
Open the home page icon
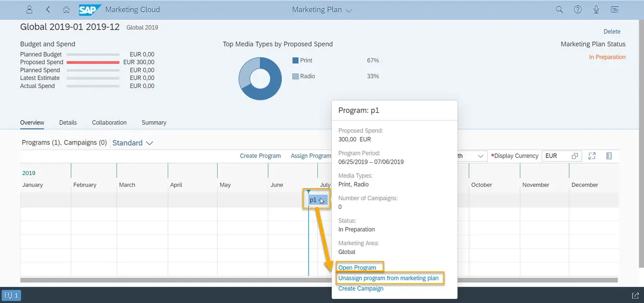click(x=66, y=9)
